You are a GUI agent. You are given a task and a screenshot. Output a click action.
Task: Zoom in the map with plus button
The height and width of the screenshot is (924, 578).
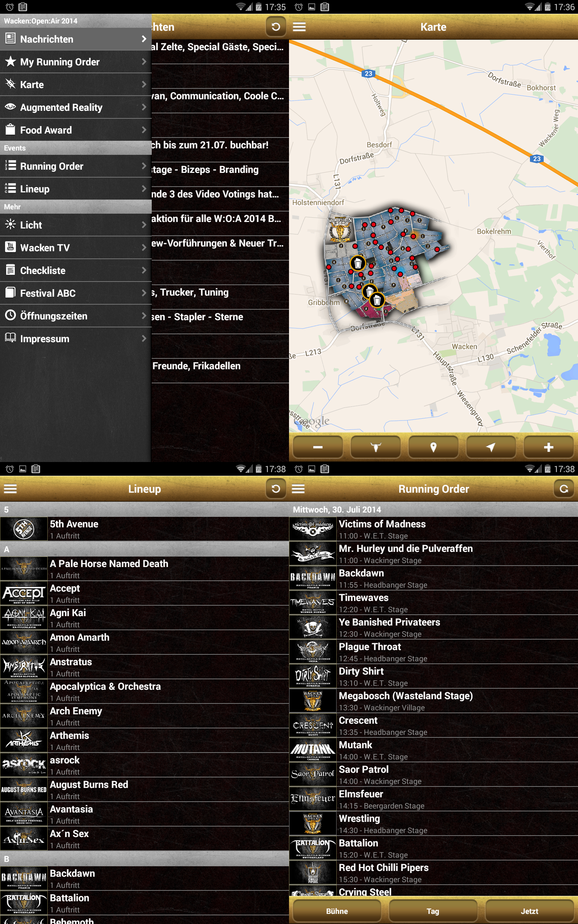pos(549,447)
